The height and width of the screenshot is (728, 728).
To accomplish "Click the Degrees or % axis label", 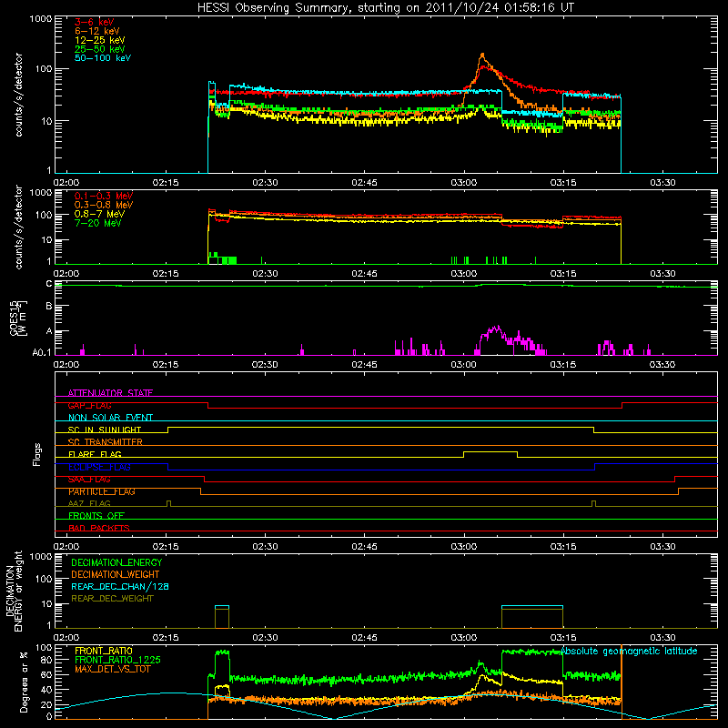I will pyautogui.click(x=24, y=682).
